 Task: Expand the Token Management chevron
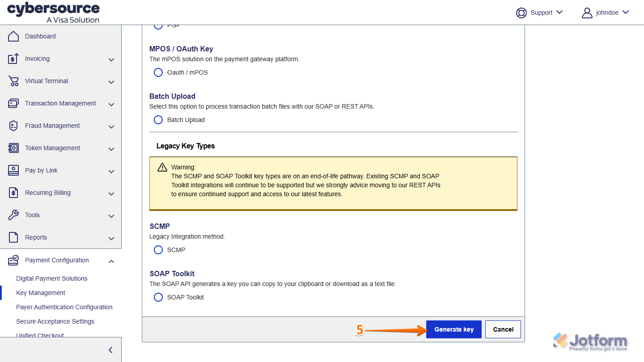click(x=111, y=149)
